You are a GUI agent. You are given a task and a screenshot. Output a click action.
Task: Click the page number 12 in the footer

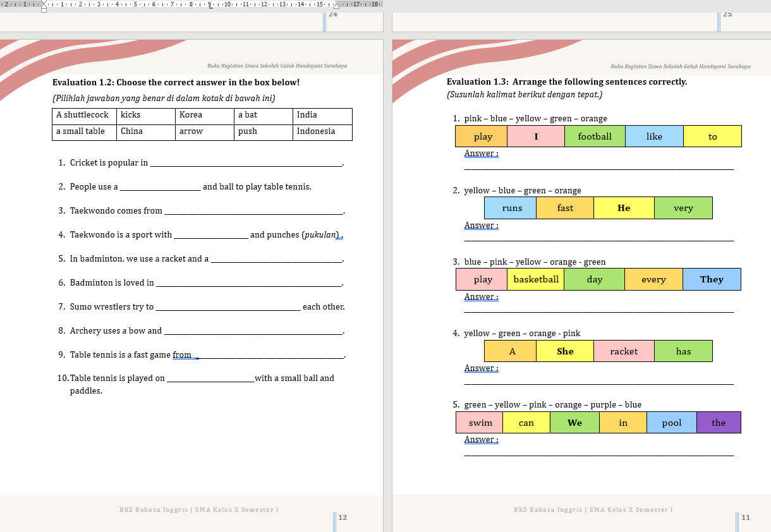[x=343, y=517]
